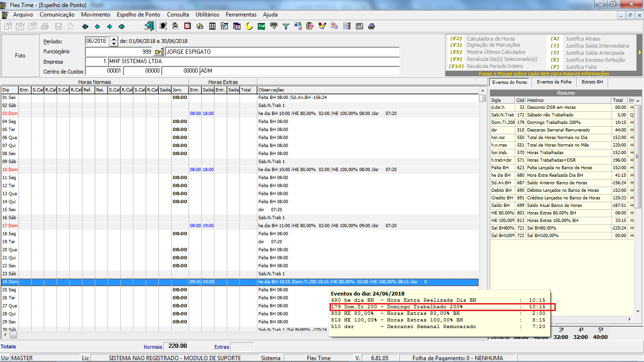Click the exit door toolbar icon
Screen dimensions: 644x362
coord(149,26)
